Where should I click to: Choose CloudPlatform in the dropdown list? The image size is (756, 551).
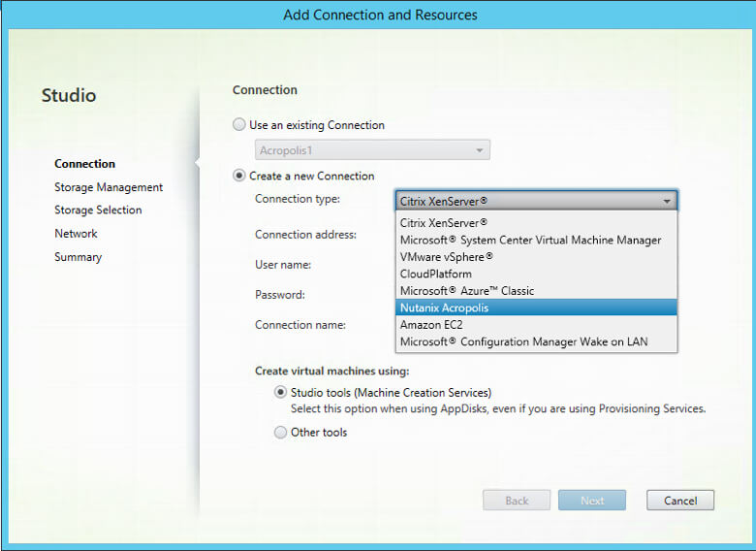click(x=436, y=274)
